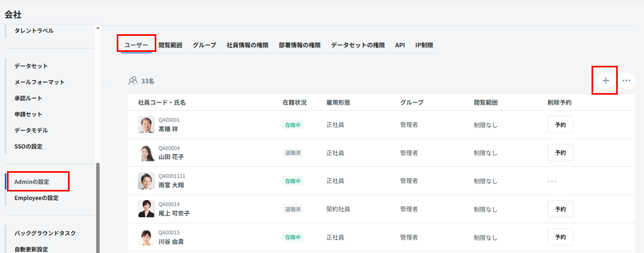Click the 在籍状況 column header
This screenshot has height=253, width=644.
(294, 103)
